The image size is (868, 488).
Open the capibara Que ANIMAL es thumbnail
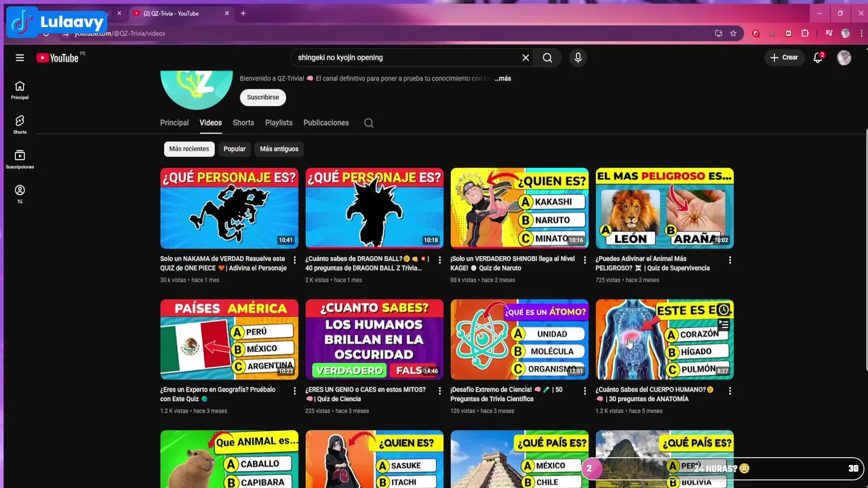point(229,459)
